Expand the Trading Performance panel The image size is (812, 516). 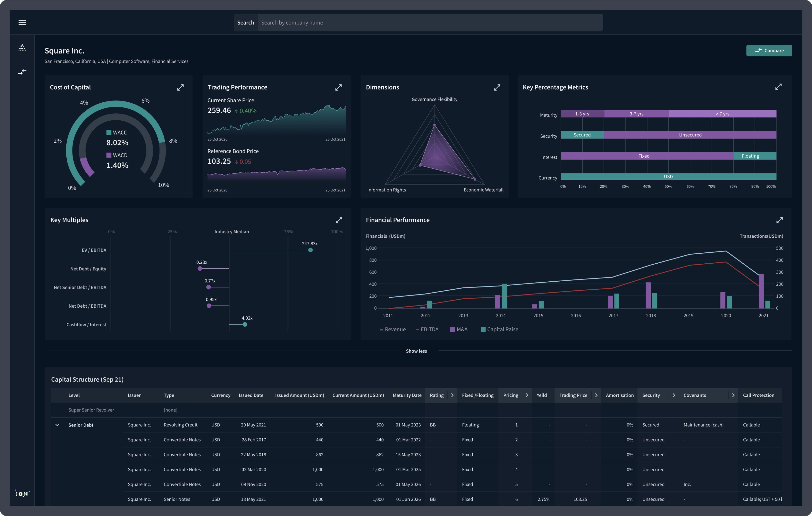[x=338, y=87]
